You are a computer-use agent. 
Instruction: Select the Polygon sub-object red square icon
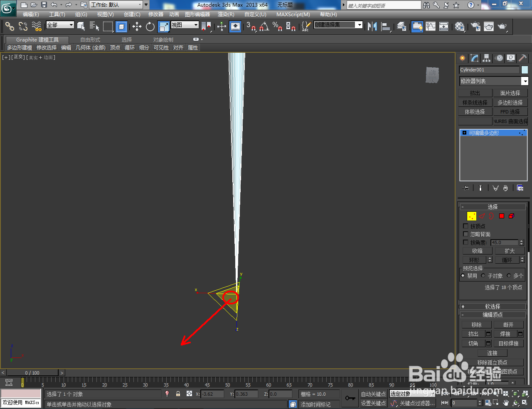pyautogui.click(x=501, y=216)
